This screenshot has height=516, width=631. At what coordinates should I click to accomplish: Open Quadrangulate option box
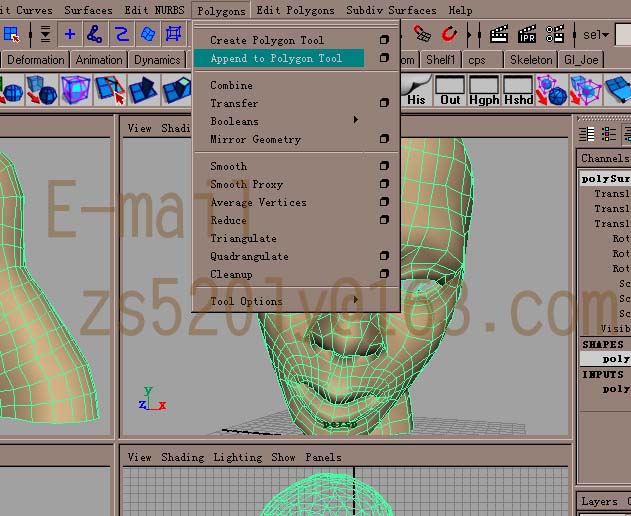point(384,256)
